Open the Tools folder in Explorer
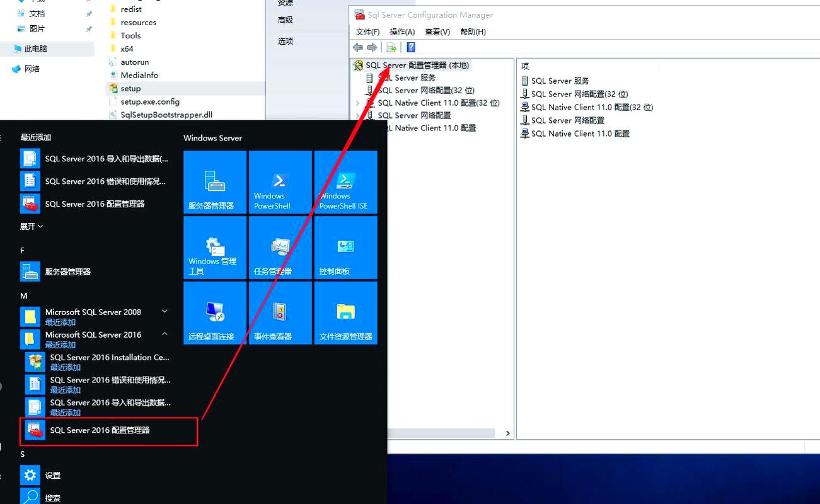Viewport: 820px width, 504px height. (130, 36)
